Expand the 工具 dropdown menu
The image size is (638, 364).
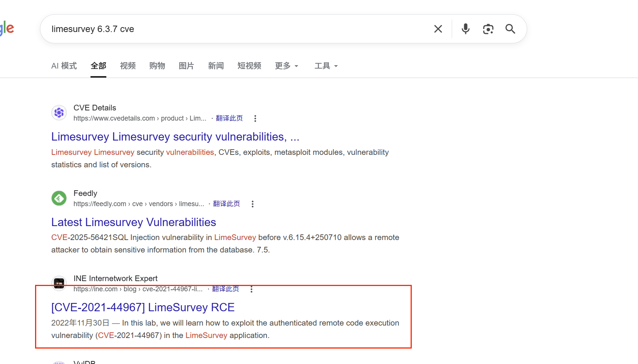pos(326,66)
